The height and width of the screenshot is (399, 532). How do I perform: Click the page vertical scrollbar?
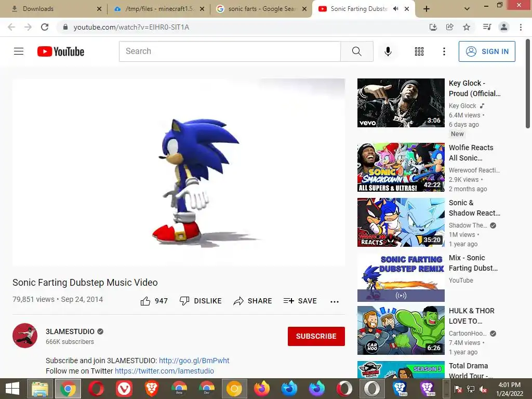pos(528,84)
